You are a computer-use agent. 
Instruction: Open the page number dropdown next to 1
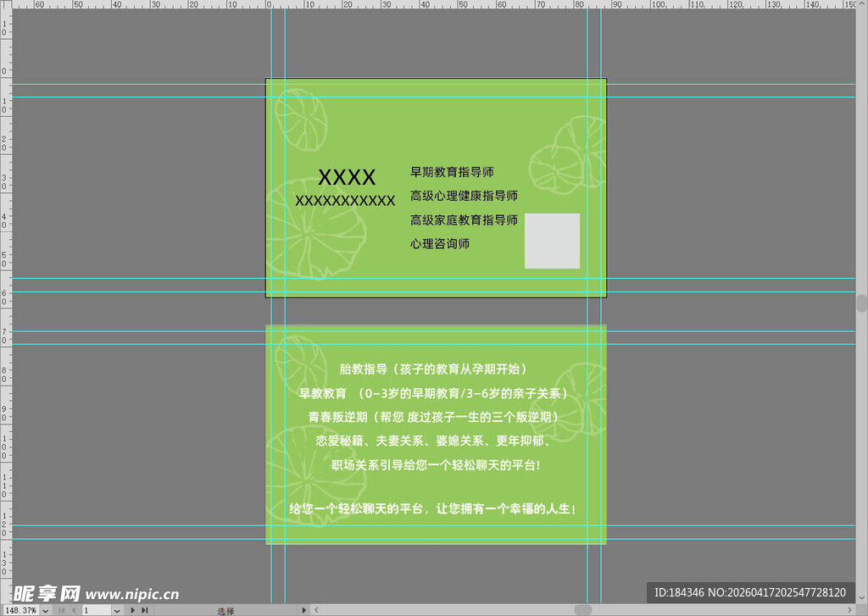click(116, 609)
